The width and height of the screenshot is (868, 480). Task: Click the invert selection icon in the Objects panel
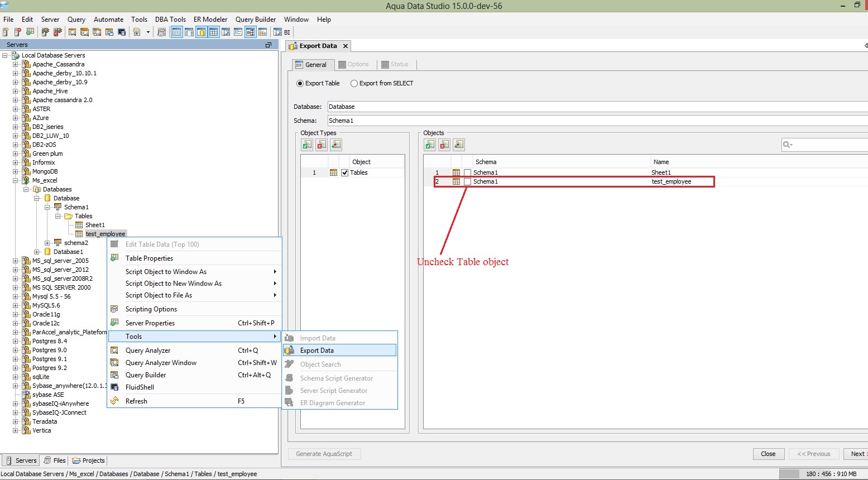459,145
